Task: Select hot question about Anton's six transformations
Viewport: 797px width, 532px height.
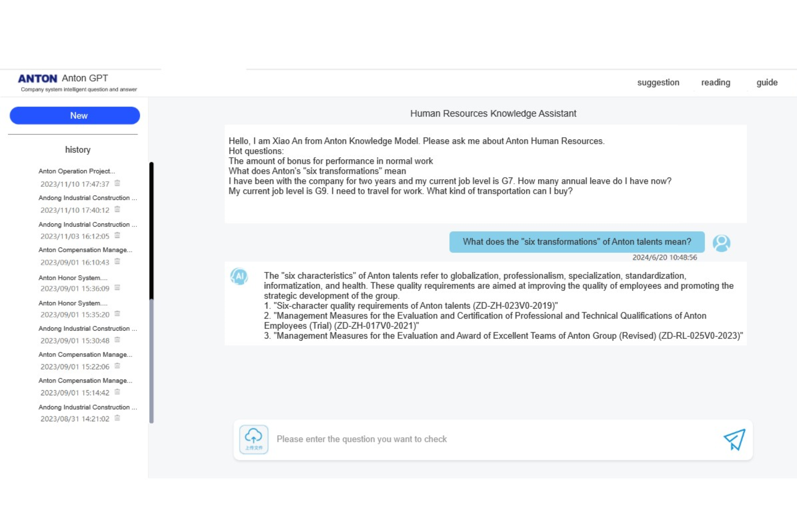Action: click(317, 171)
